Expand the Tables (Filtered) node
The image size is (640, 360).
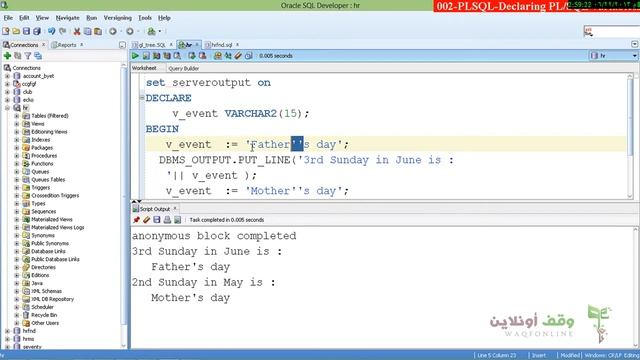point(17,116)
